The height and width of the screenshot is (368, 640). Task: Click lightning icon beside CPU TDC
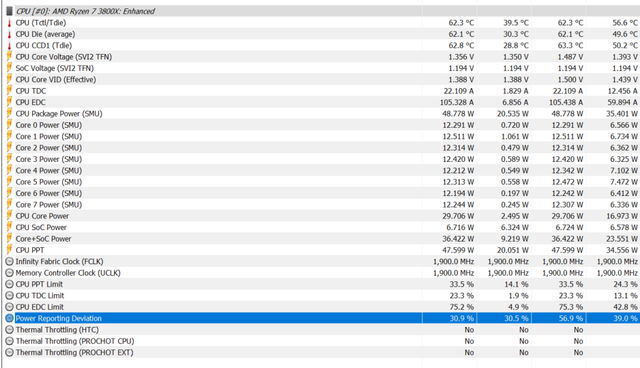tap(9, 91)
